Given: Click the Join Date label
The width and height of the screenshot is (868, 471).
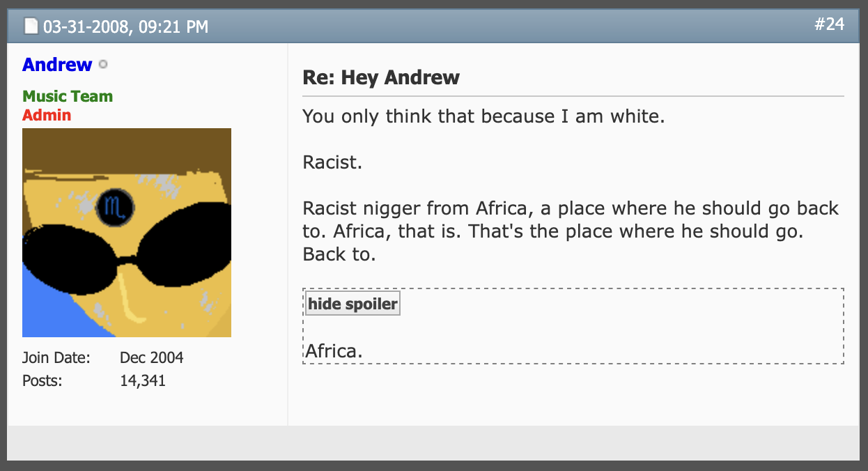Looking at the screenshot, I should tap(56, 358).
